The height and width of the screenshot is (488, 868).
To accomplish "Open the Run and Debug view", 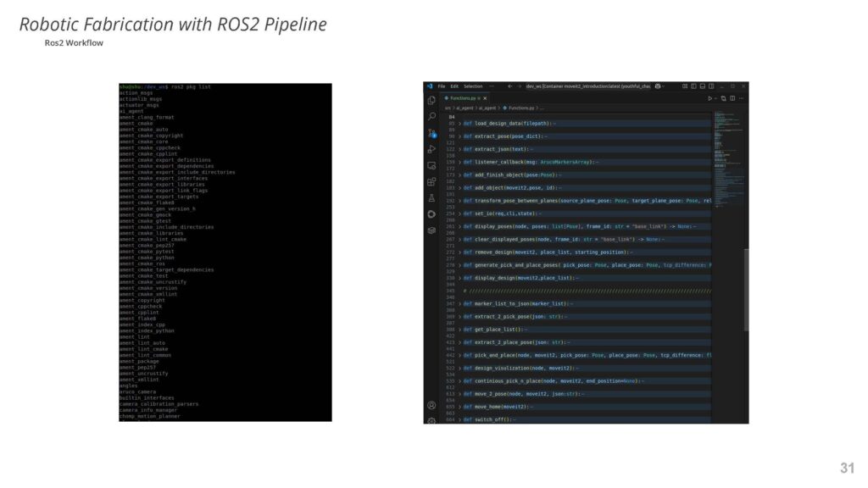I will pos(431,149).
